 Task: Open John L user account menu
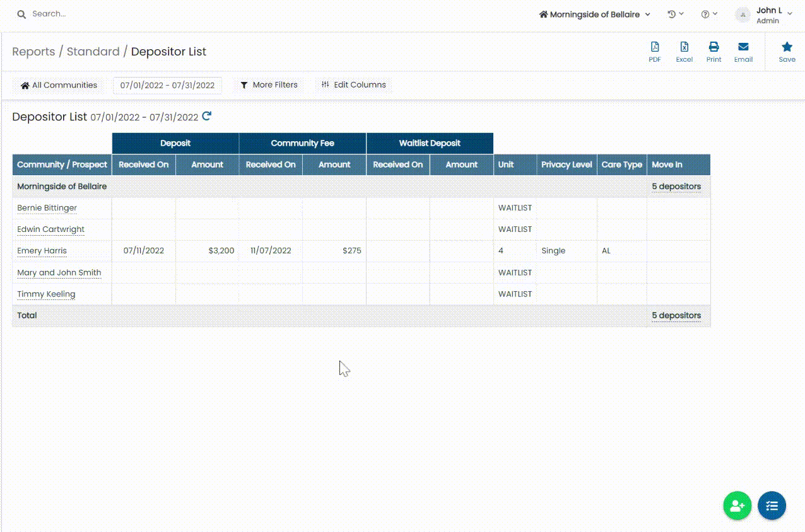763,15
